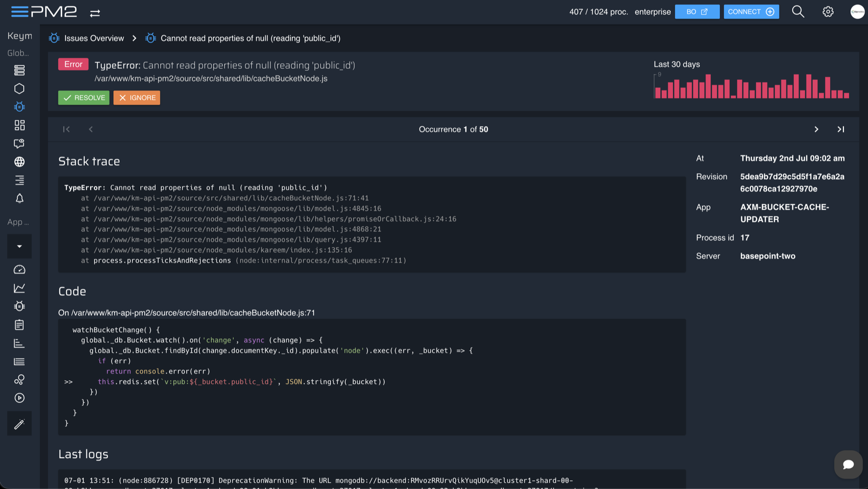Click the BO external link button
Image resolution: width=868 pixels, height=489 pixels.
697,12
